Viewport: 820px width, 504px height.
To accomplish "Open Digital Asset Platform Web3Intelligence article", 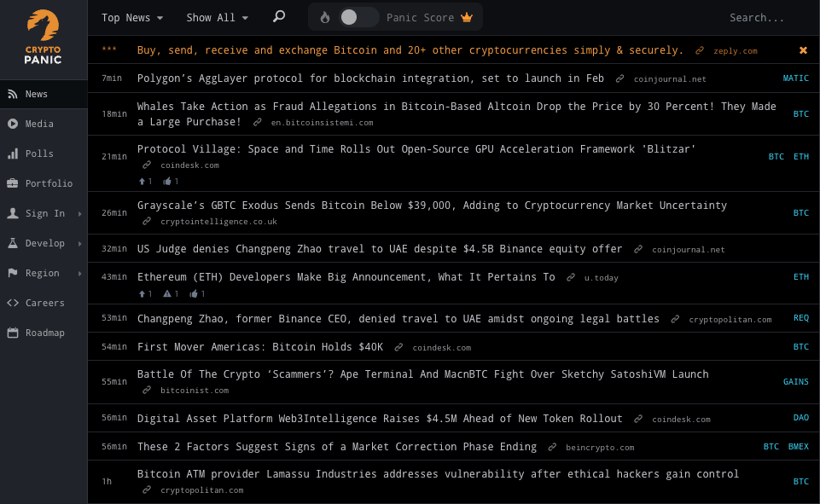I will pos(380,419).
